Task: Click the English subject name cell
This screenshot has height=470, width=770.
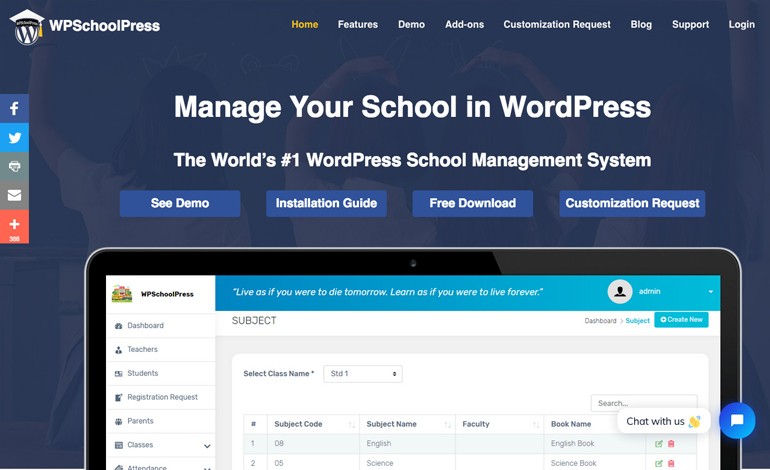Action: coord(379,443)
